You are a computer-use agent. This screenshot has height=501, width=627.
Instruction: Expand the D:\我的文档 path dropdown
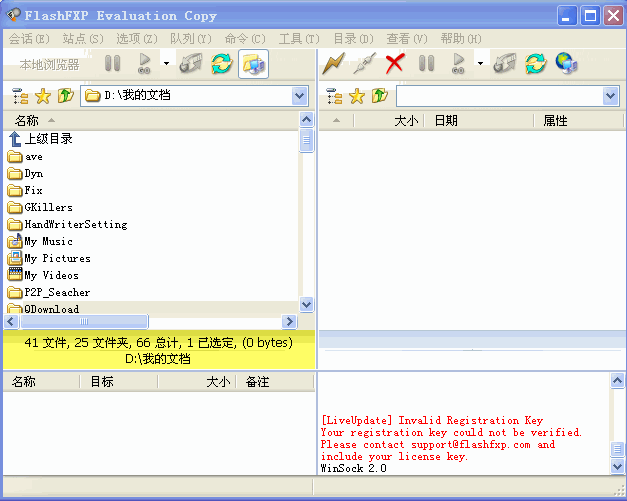pyautogui.click(x=300, y=96)
